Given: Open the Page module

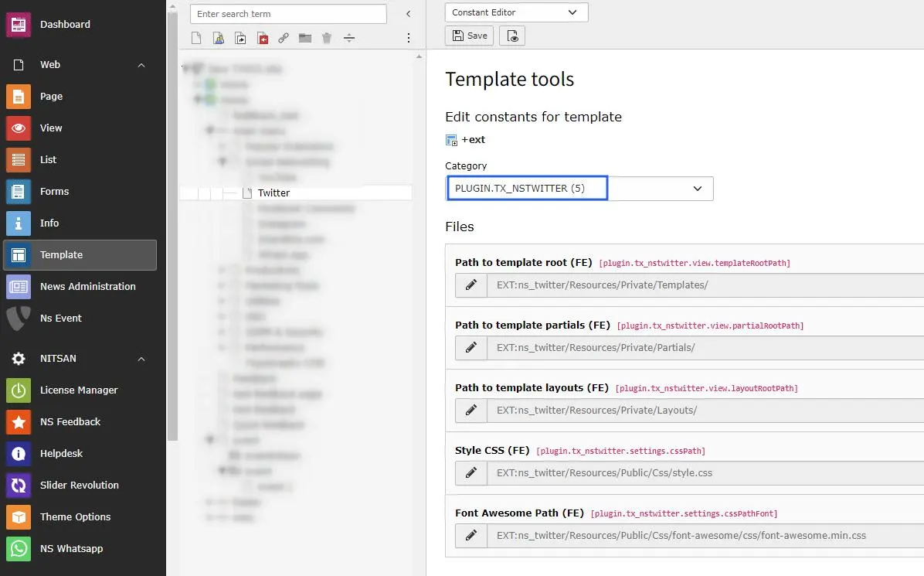Looking at the screenshot, I should coord(80,96).
